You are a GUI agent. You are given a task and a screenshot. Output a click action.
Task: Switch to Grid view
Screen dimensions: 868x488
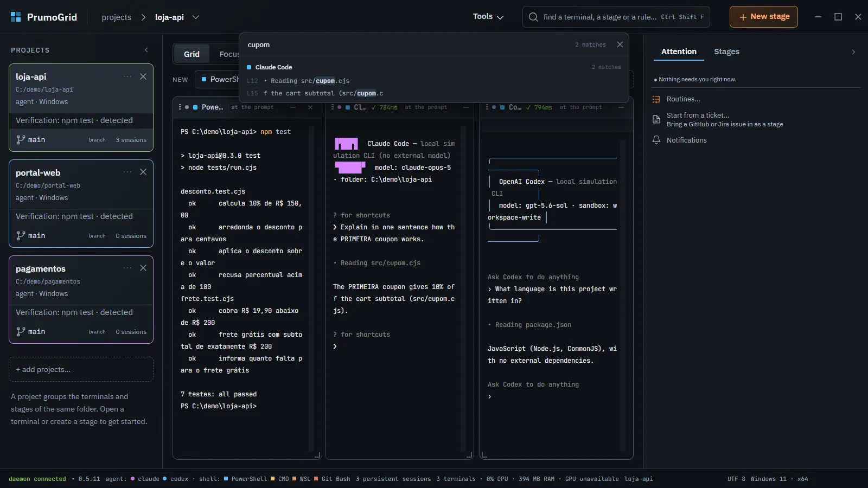click(x=192, y=54)
